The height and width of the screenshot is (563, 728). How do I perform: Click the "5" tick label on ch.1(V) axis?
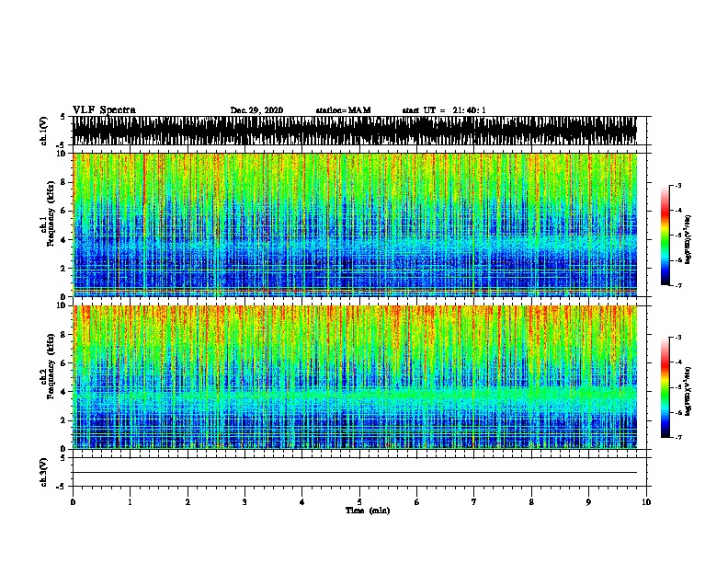tap(63, 117)
